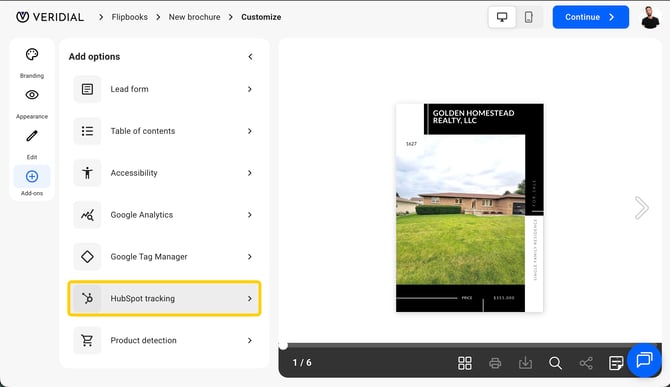670x387 pixels.
Task: Go to next flipbook page arrow
Action: [641, 208]
